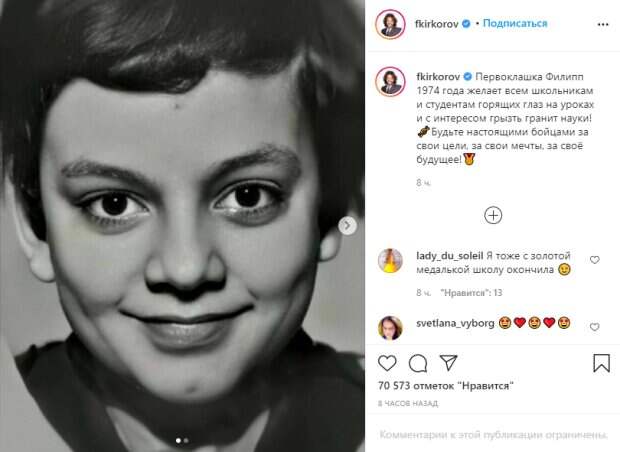
Task: Like svetlana_vyborg's comment
Action: [595, 327]
